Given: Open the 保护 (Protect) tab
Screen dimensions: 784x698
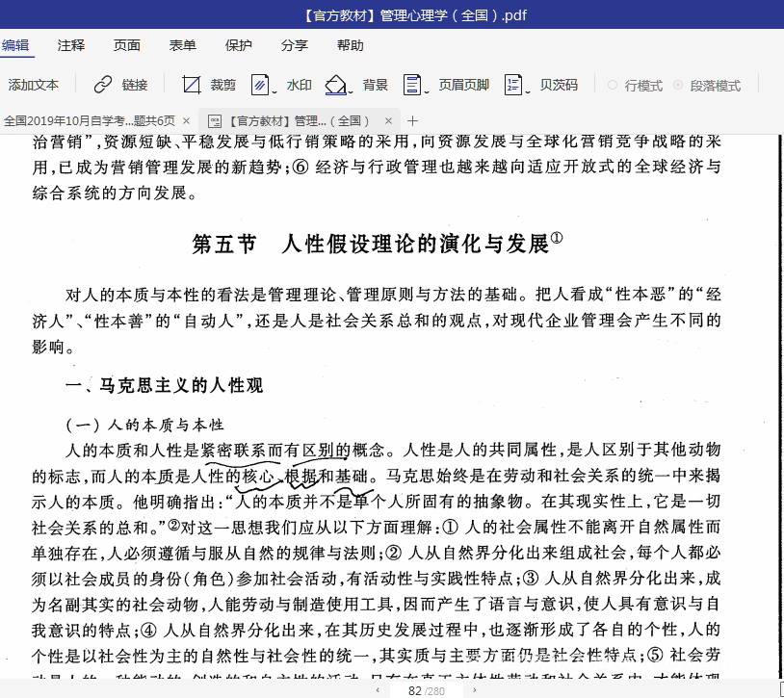Looking at the screenshot, I should click(239, 45).
